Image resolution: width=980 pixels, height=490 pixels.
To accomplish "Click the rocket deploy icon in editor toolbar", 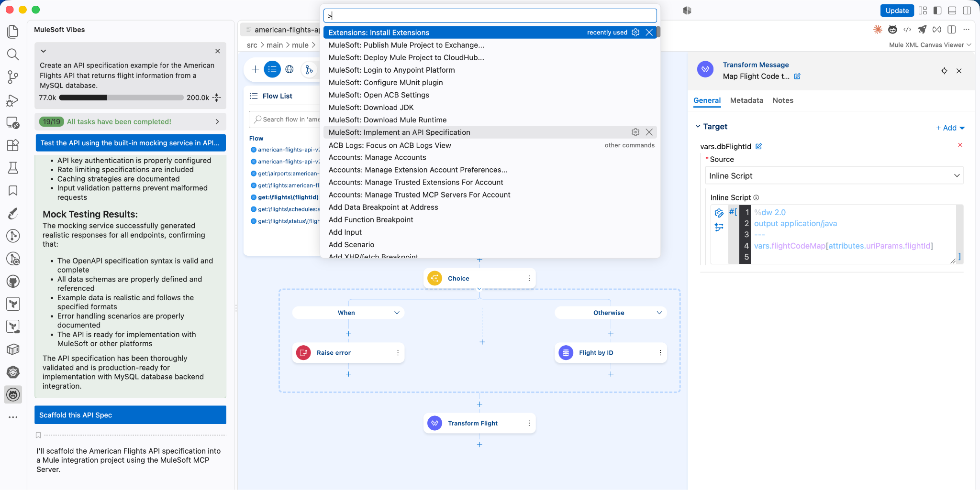I will coord(922,30).
